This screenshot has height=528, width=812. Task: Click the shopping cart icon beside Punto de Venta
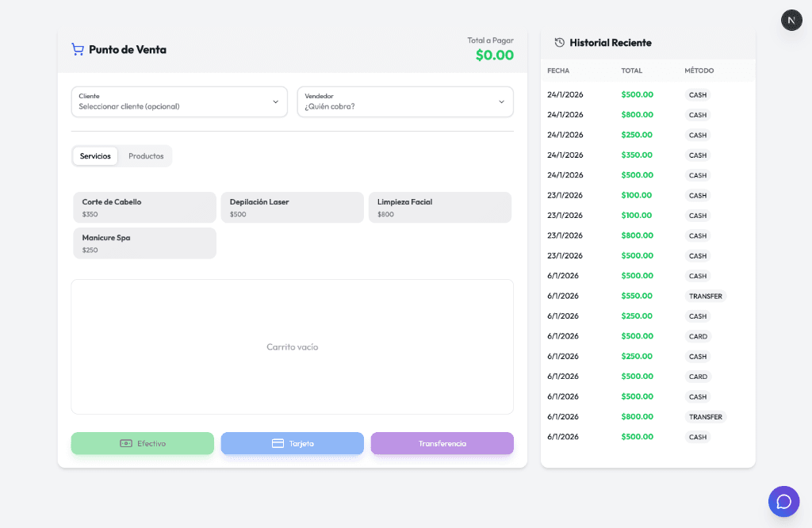pyautogui.click(x=77, y=48)
